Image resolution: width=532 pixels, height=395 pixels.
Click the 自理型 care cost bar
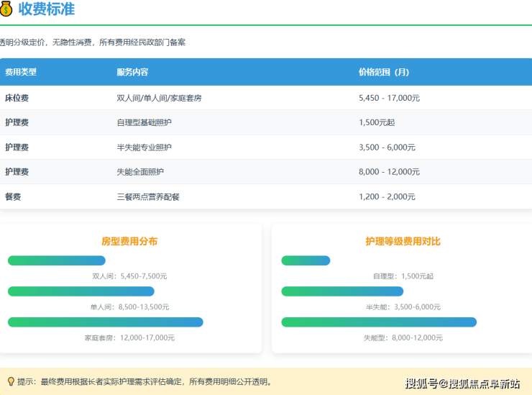[x=306, y=260]
